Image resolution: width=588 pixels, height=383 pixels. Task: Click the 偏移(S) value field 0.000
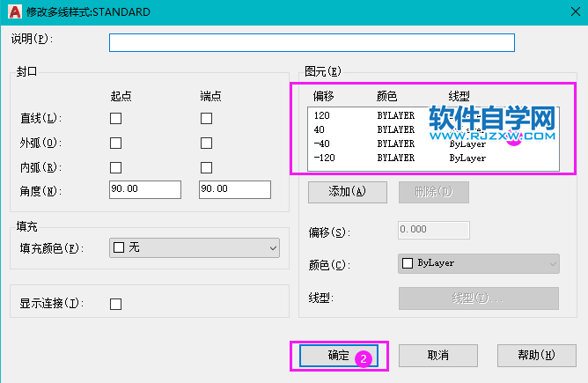point(433,230)
